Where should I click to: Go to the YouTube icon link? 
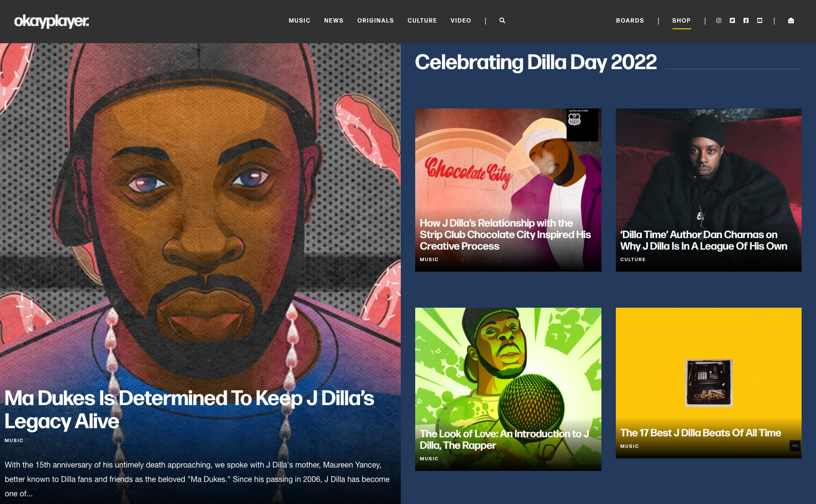pos(759,21)
